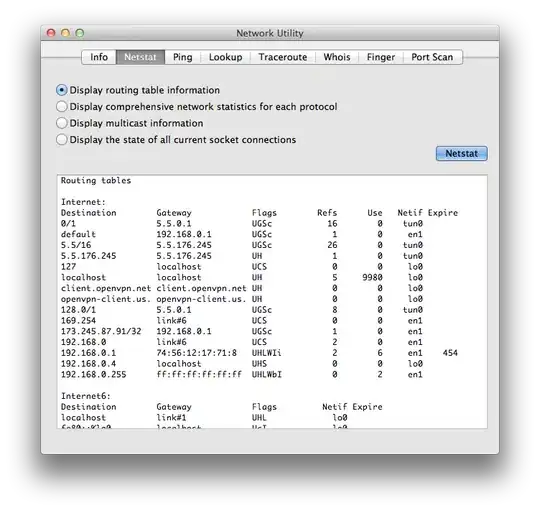Run the Netstat button

[x=461, y=154]
